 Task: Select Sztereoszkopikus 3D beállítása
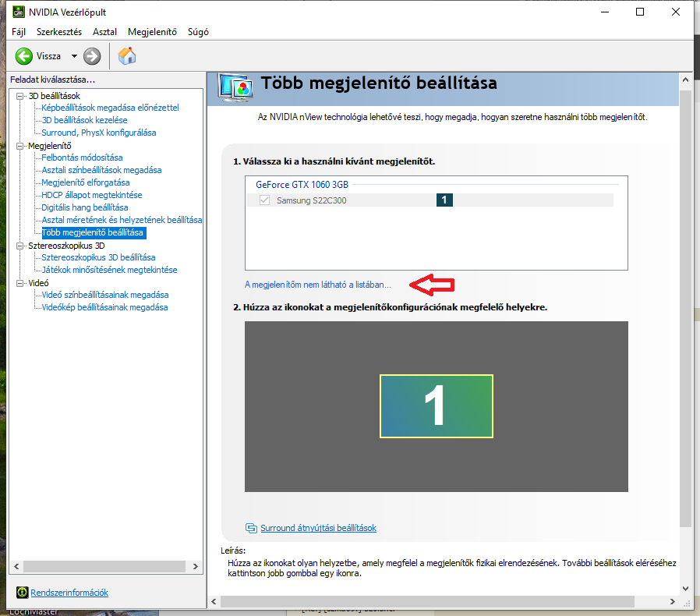pyautogui.click(x=98, y=258)
